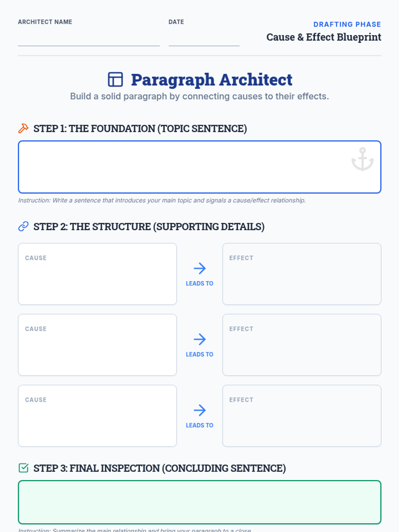
Task: Click the Drafting Phase label
Action: (347, 24)
